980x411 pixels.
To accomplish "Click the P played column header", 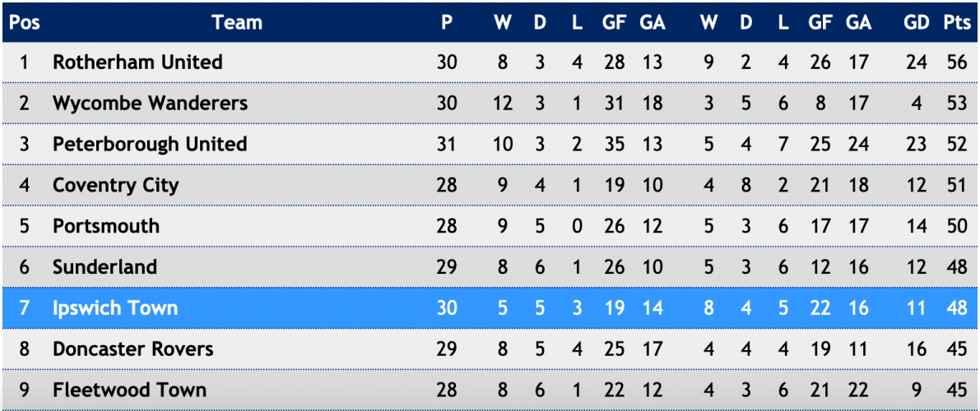I will 446,22.
